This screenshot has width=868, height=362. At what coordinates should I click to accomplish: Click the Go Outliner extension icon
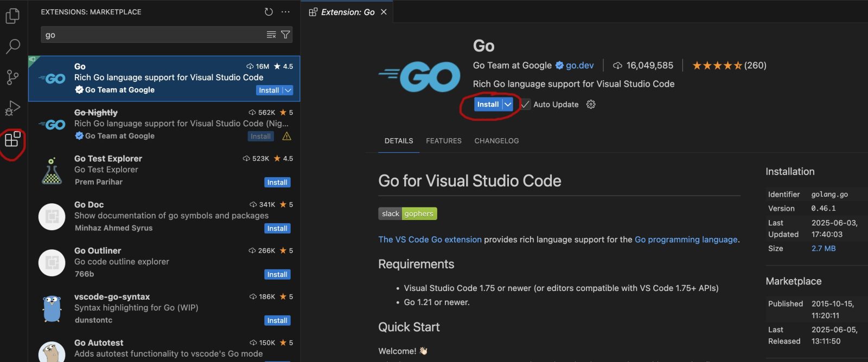(x=52, y=263)
